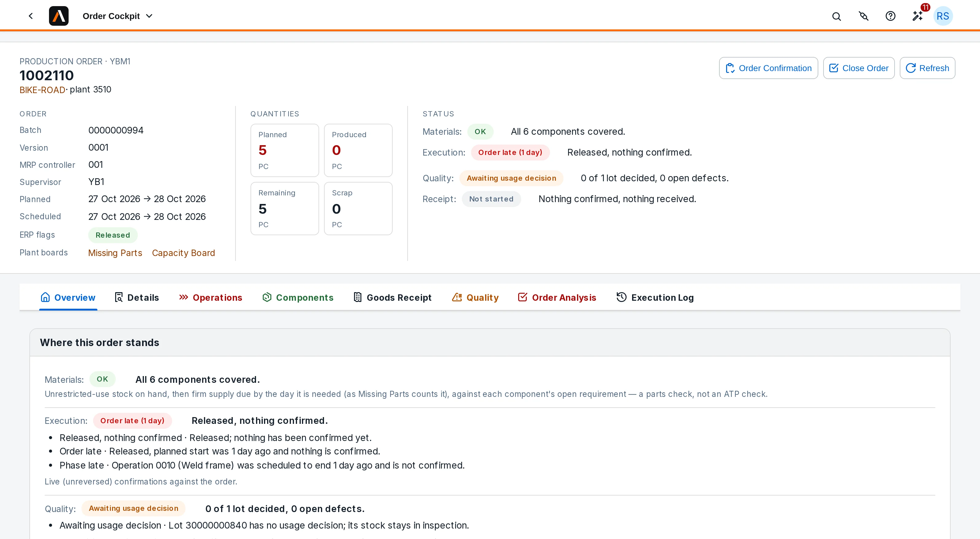The height and width of the screenshot is (539, 980).
Task: Switch to the Components tab
Action: click(x=298, y=297)
